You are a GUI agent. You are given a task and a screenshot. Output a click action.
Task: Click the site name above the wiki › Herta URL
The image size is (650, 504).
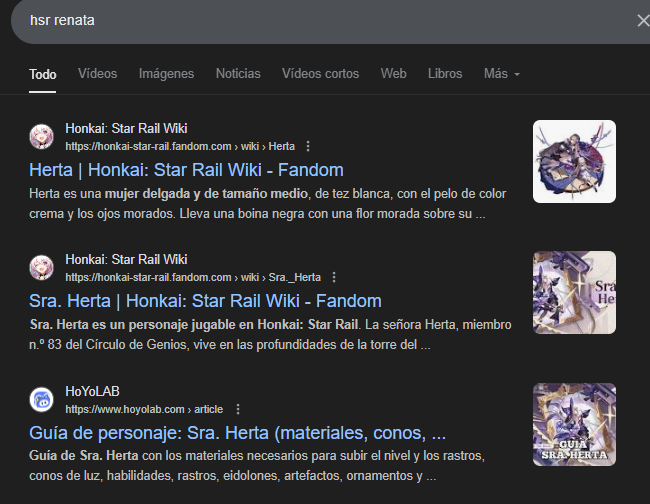126,128
